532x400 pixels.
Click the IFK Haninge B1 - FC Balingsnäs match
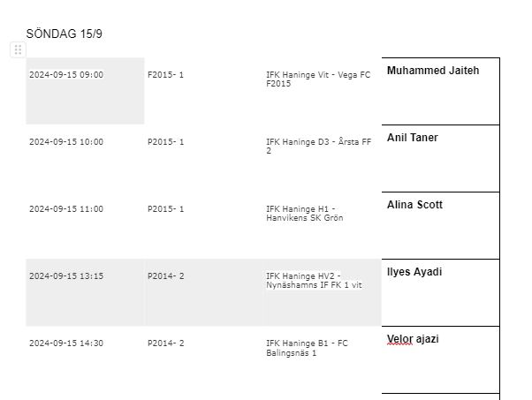pos(307,348)
